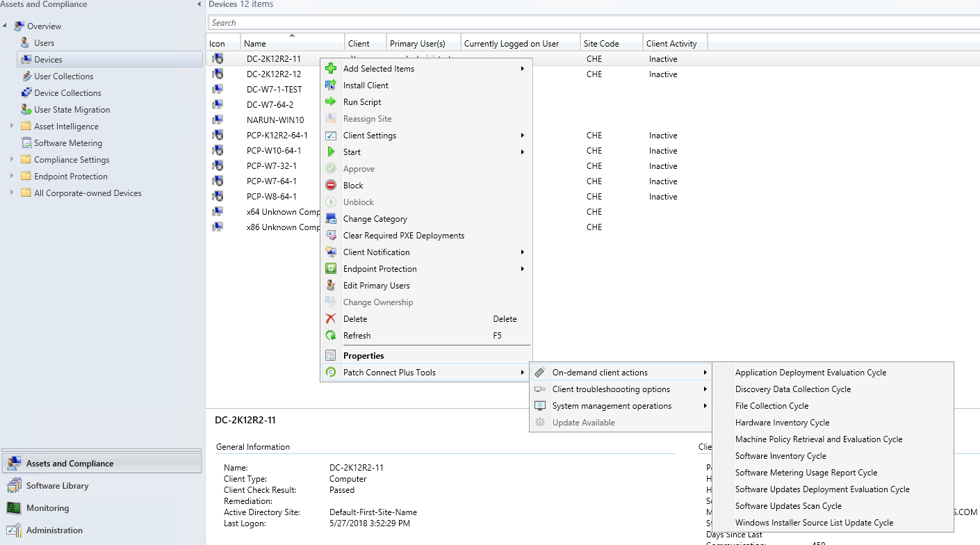This screenshot has width=980, height=545.
Task: Expand All Corporate-owned Devices folder
Action: pos(12,193)
